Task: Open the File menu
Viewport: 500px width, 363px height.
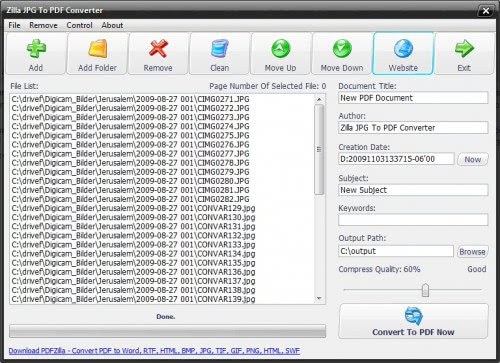Action: [14, 25]
